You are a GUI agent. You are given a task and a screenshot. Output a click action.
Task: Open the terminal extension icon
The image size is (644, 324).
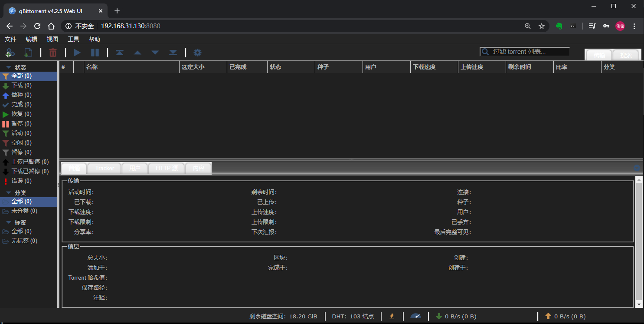coord(573,26)
